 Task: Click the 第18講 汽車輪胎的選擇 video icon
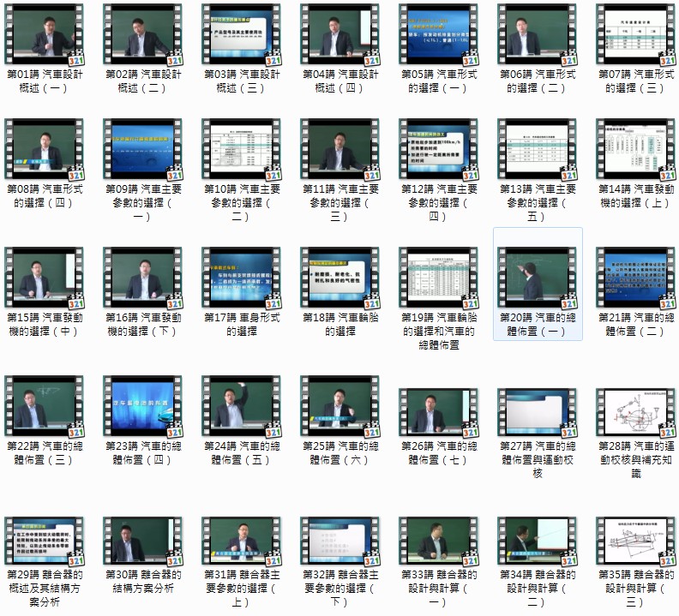(x=340, y=278)
